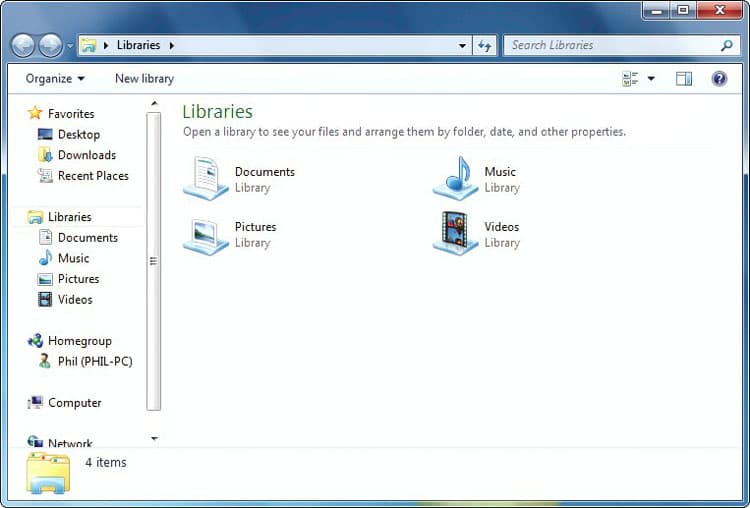Click the Refresh button beside address bar
This screenshot has width=750, height=508.
click(485, 45)
